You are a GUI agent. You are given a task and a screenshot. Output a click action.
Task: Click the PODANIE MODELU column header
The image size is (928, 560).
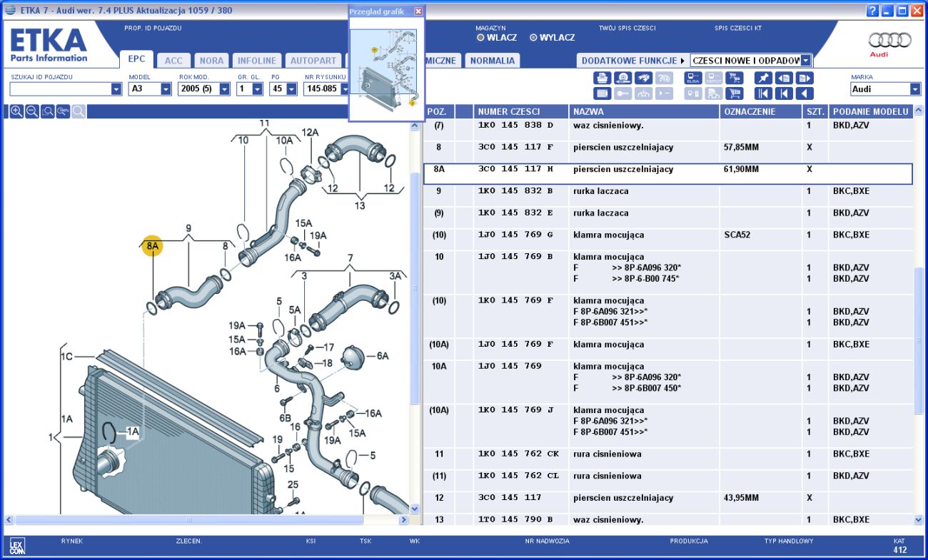(870, 112)
